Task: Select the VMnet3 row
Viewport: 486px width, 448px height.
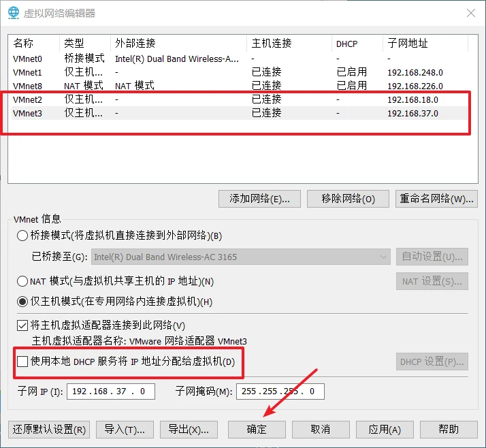Action: (x=240, y=113)
